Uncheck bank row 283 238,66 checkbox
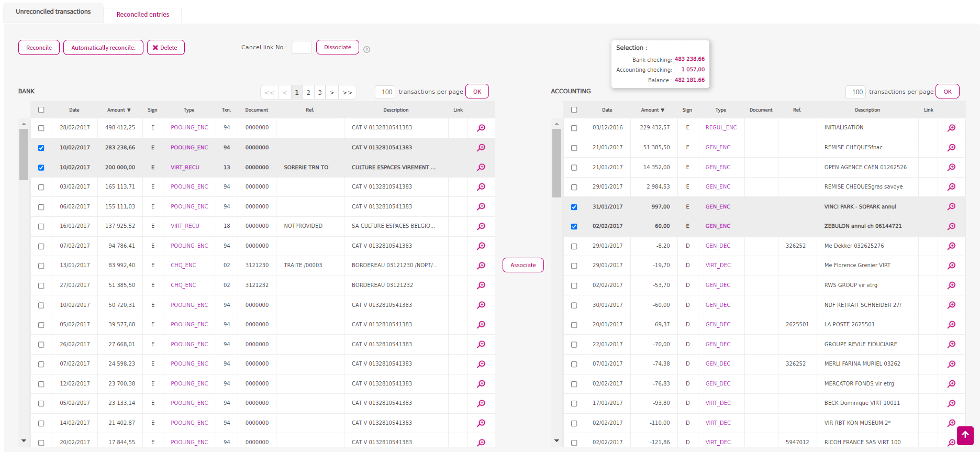980x452 pixels. coord(41,148)
